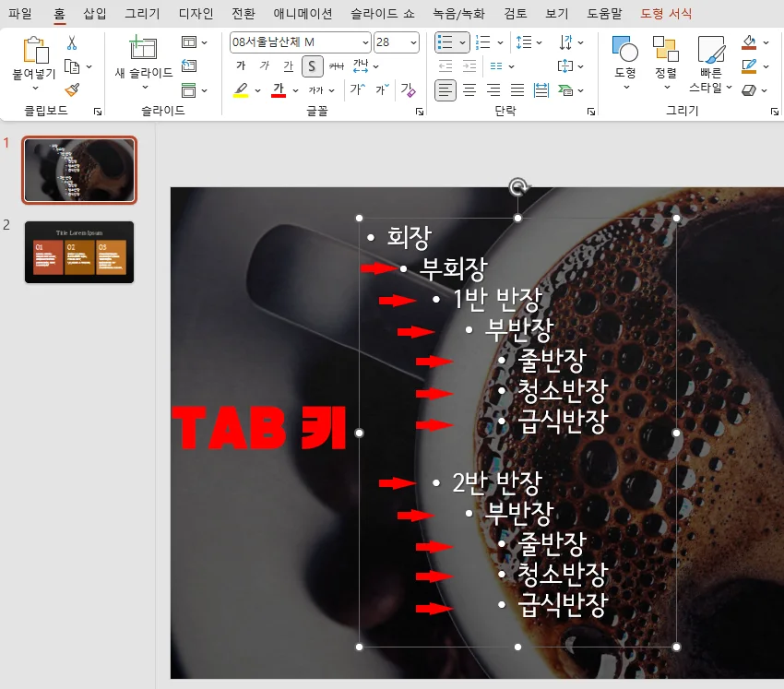Open the red font color swatch
This screenshot has width=784, height=689.
pos(278,89)
